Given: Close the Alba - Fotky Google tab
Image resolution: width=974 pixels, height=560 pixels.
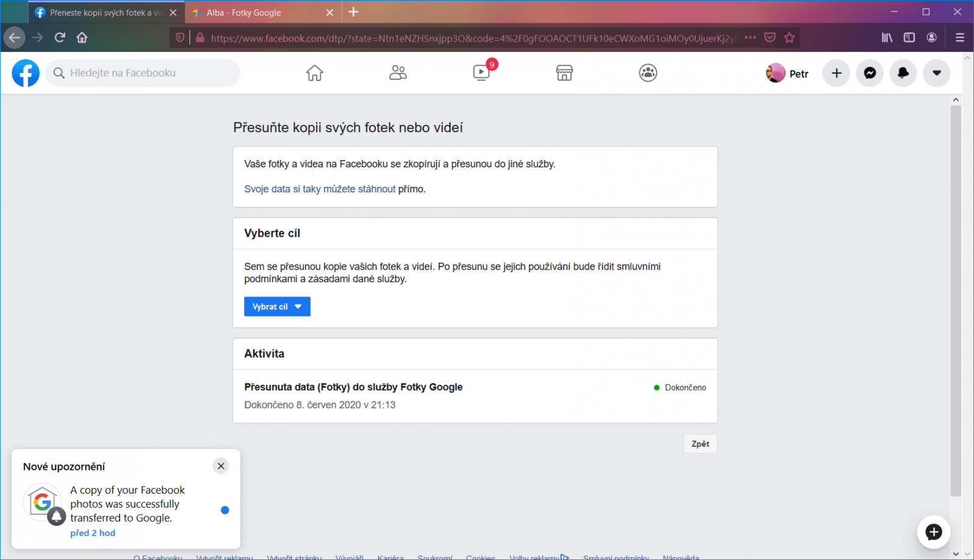Looking at the screenshot, I should [x=329, y=12].
